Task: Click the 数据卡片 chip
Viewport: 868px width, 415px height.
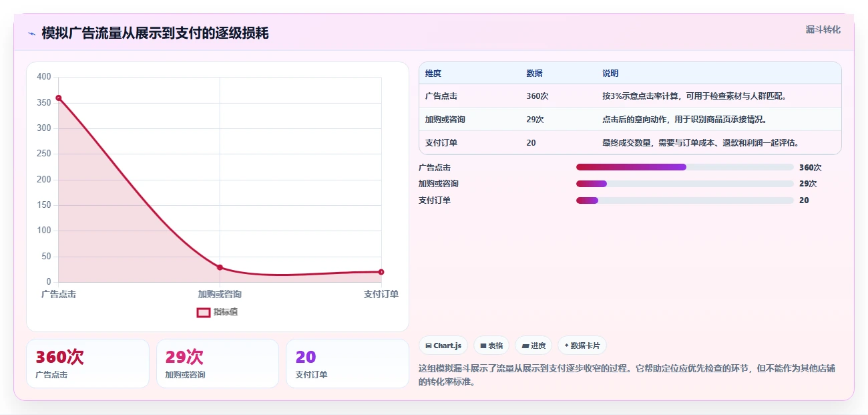Action: coord(582,345)
